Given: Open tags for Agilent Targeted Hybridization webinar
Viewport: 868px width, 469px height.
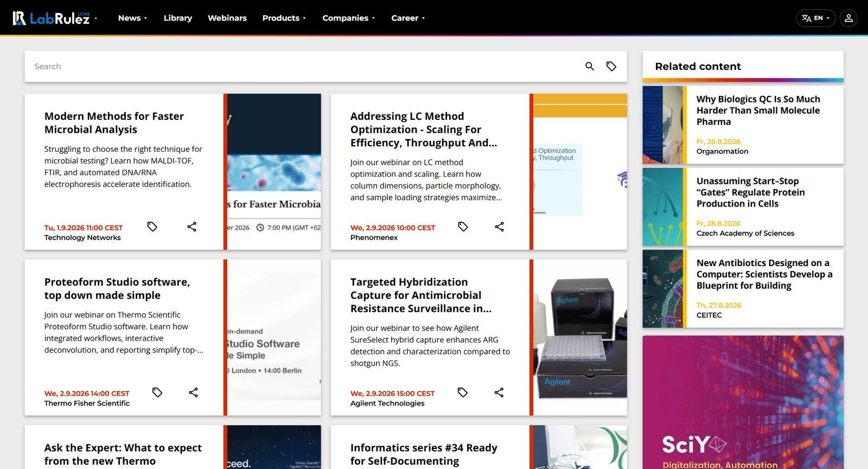Looking at the screenshot, I should click(x=462, y=393).
